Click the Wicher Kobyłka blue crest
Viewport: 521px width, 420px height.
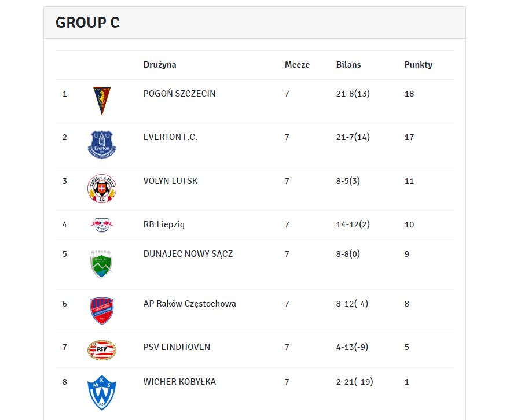click(102, 392)
